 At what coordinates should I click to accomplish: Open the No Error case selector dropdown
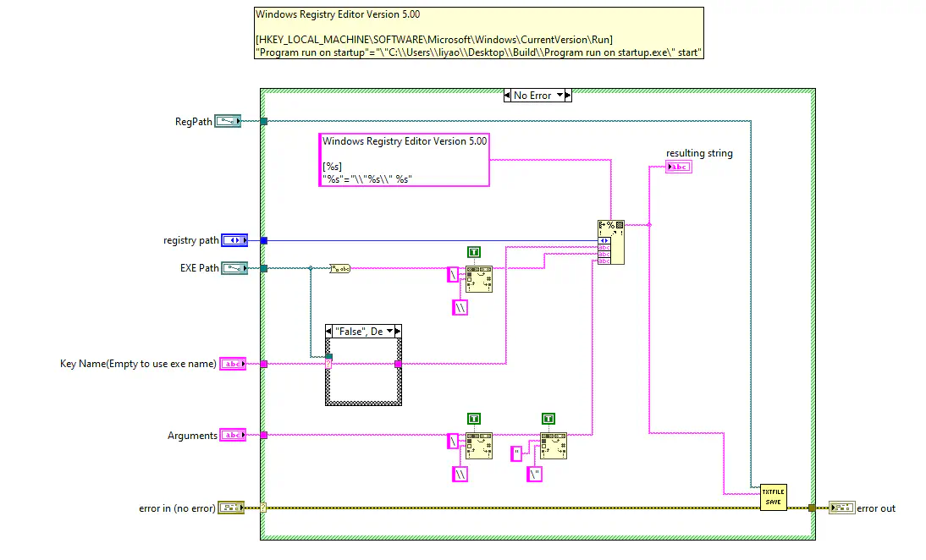coord(560,96)
